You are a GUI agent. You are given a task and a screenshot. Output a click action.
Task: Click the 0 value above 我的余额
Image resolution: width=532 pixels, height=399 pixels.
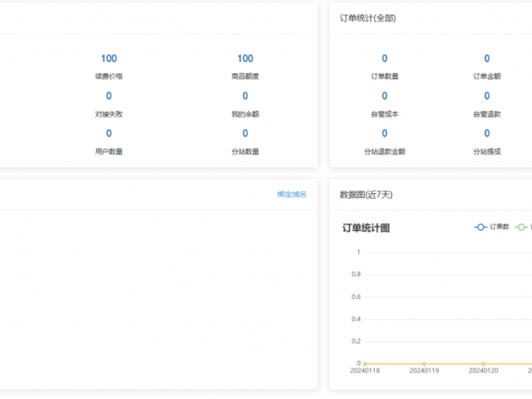[x=246, y=96]
